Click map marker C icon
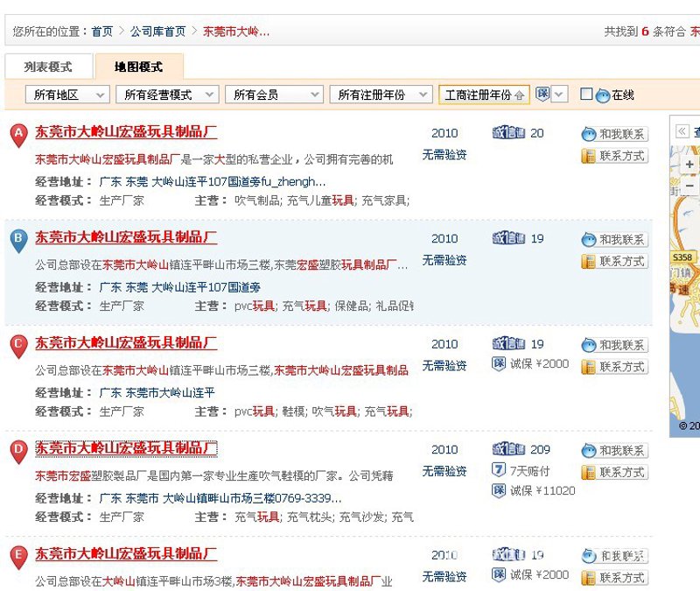Screen dimensions: 700x591 pyautogui.click(x=18, y=347)
